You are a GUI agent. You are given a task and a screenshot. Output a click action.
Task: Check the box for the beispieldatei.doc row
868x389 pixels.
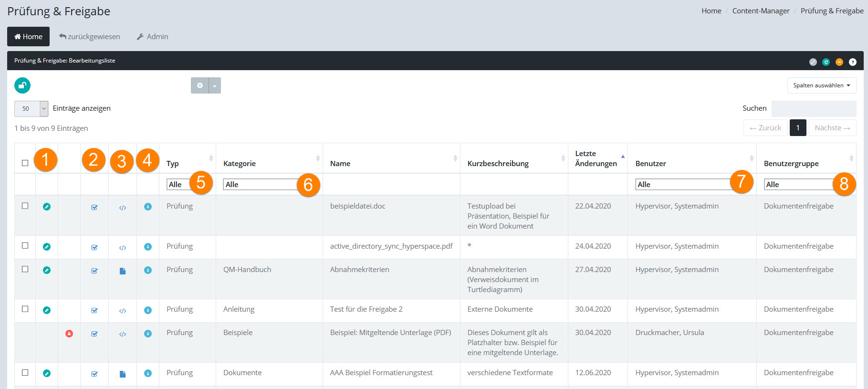click(25, 206)
